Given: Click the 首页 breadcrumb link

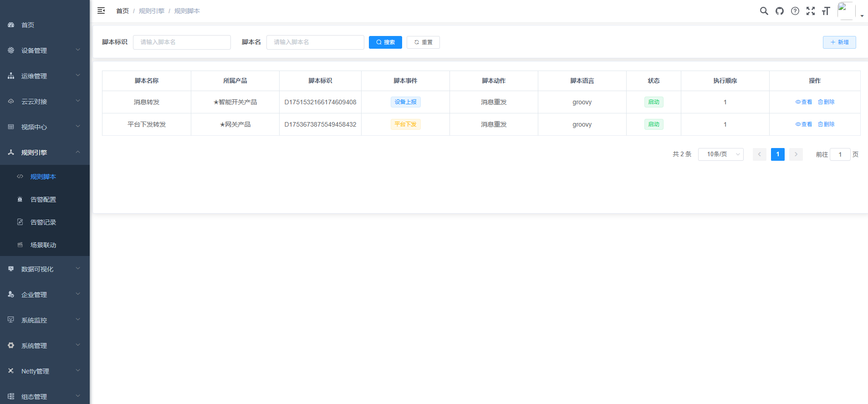Looking at the screenshot, I should tap(123, 11).
